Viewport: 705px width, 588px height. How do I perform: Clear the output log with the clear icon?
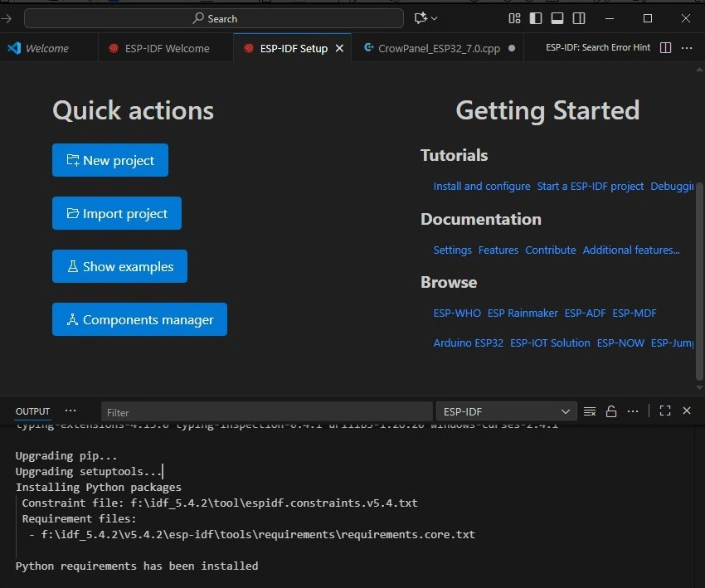[590, 411]
